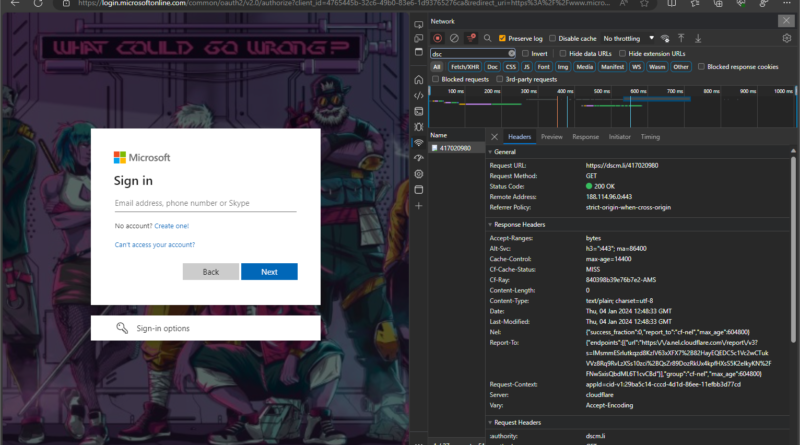The height and width of the screenshot is (445, 800).
Task: Filter requests by WS type
Action: click(636, 67)
